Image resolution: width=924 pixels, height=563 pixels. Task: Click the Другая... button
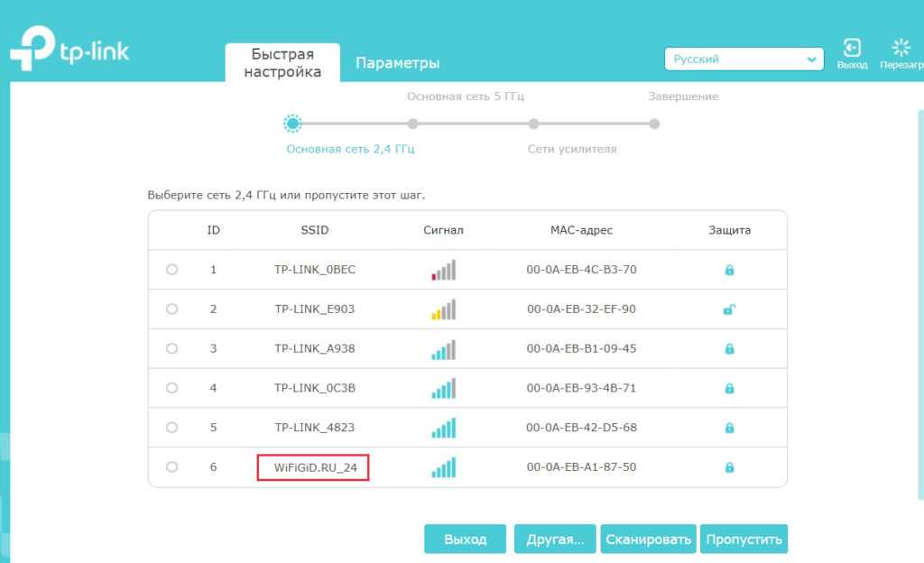554,540
